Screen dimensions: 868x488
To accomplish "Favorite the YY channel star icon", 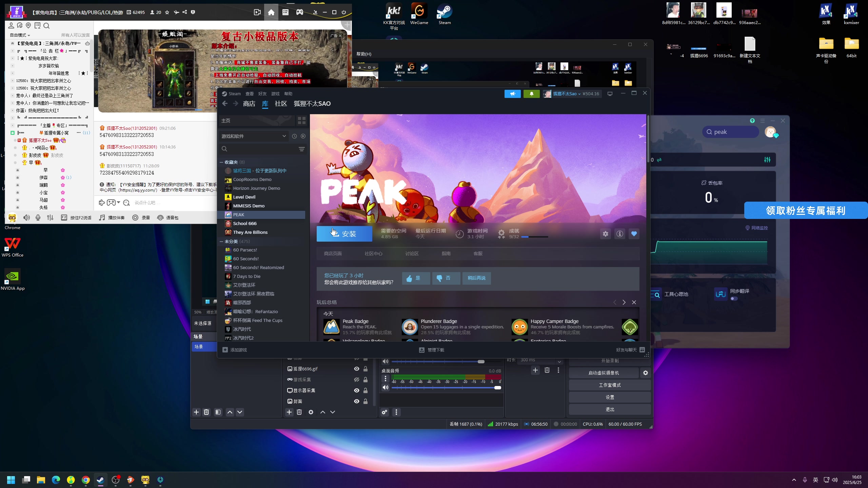I will pos(167,12).
